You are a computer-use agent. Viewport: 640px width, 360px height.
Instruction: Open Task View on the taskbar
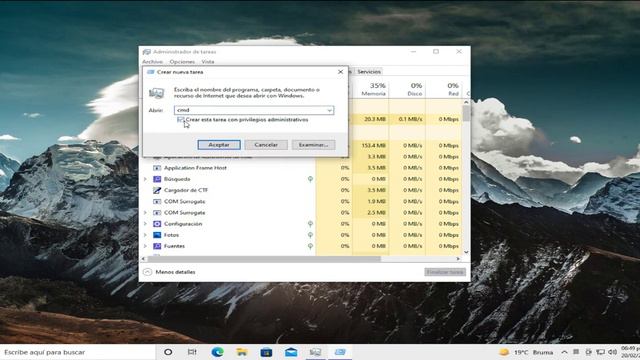[x=192, y=352]
